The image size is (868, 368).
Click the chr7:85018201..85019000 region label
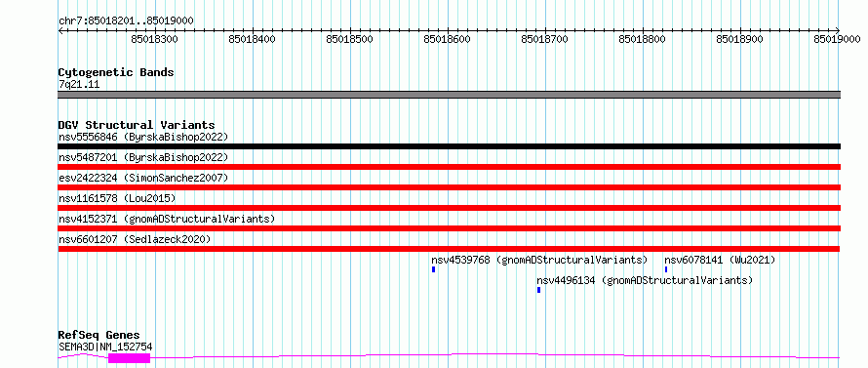(126, 21)
